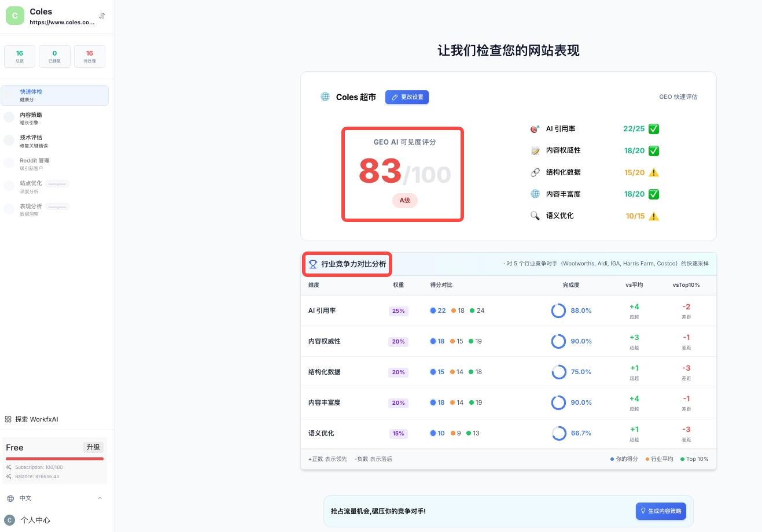Viewport: 762px width, 532px height.
Task: Expand the 中文 language selector
Action: 54,498
